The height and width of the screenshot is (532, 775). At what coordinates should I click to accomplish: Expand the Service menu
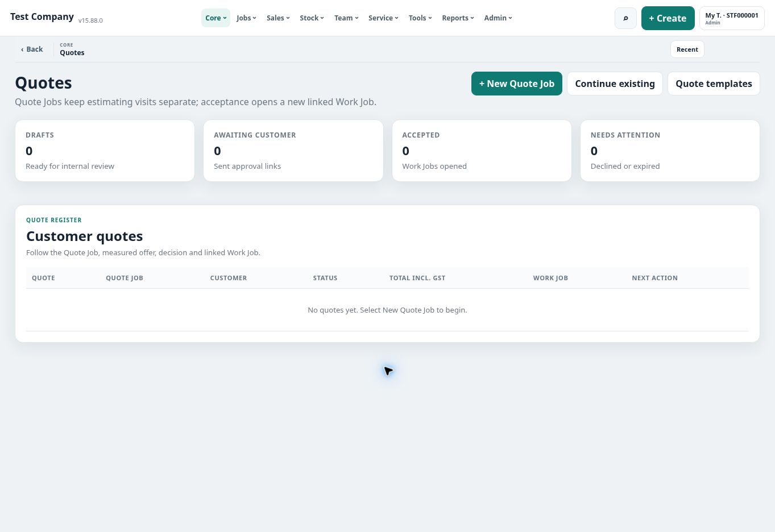[x=383, y=18]
